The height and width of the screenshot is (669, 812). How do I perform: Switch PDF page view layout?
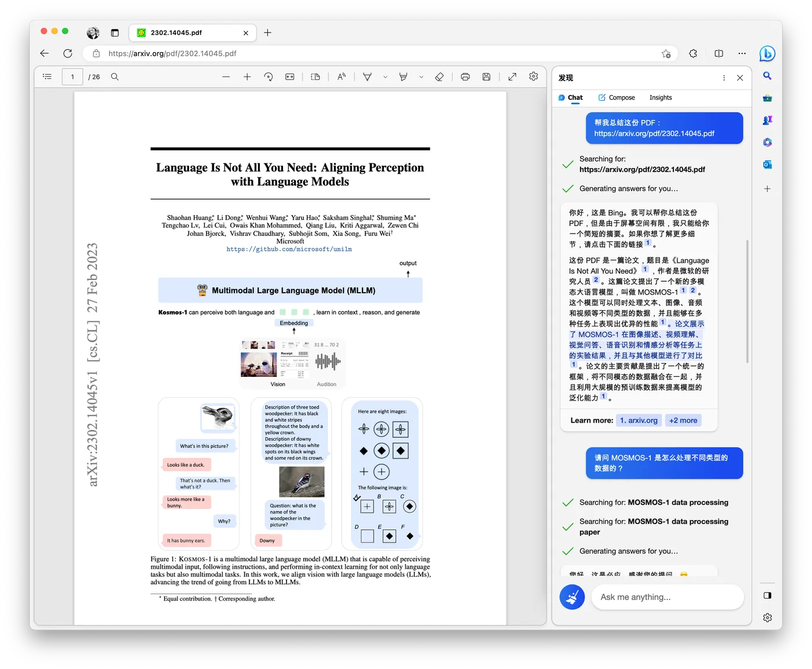pos(316,77)
